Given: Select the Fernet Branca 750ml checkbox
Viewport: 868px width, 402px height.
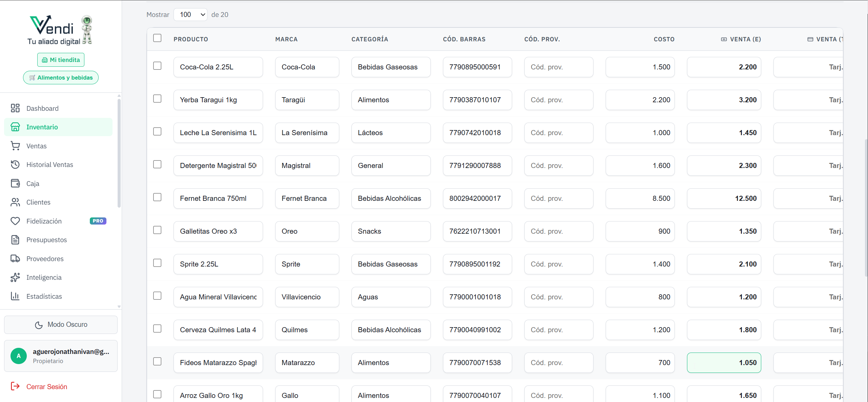Looking at the screenshot, I should coord(157,197).
